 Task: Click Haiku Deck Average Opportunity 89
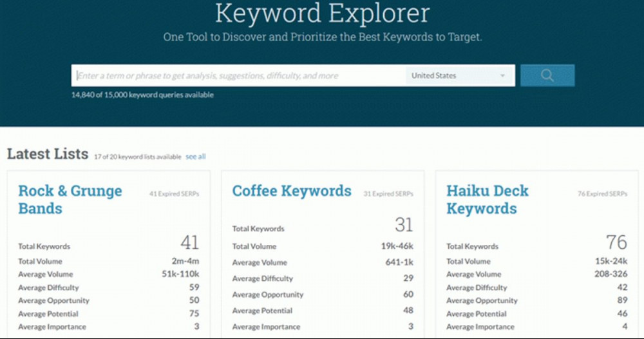(x=622, y=300)
